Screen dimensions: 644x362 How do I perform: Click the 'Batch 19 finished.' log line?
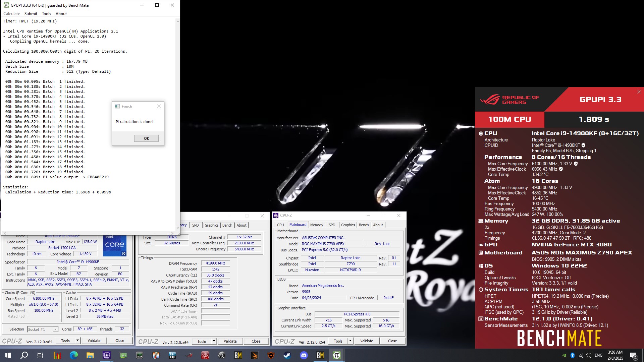(45, 172)
